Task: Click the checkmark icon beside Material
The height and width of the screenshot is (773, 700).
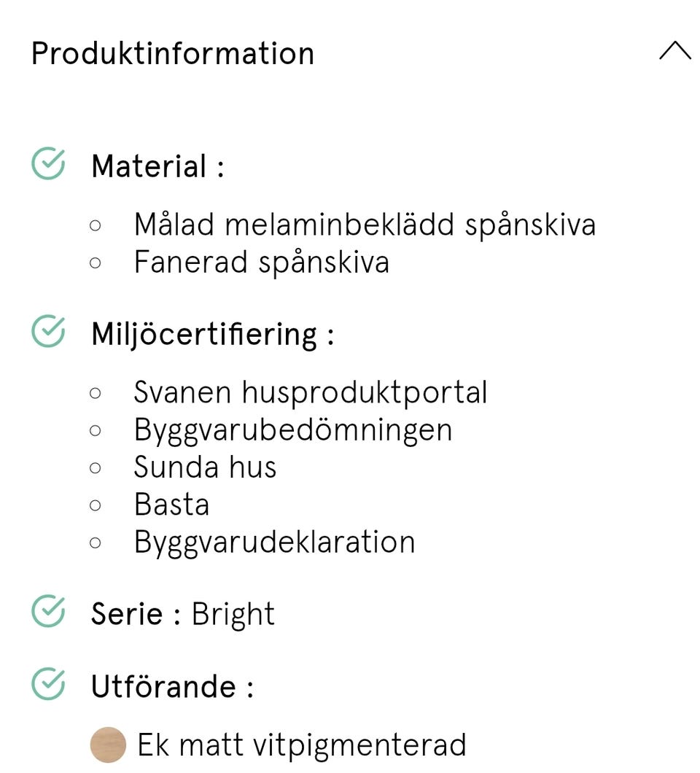Action: (48, 163)
